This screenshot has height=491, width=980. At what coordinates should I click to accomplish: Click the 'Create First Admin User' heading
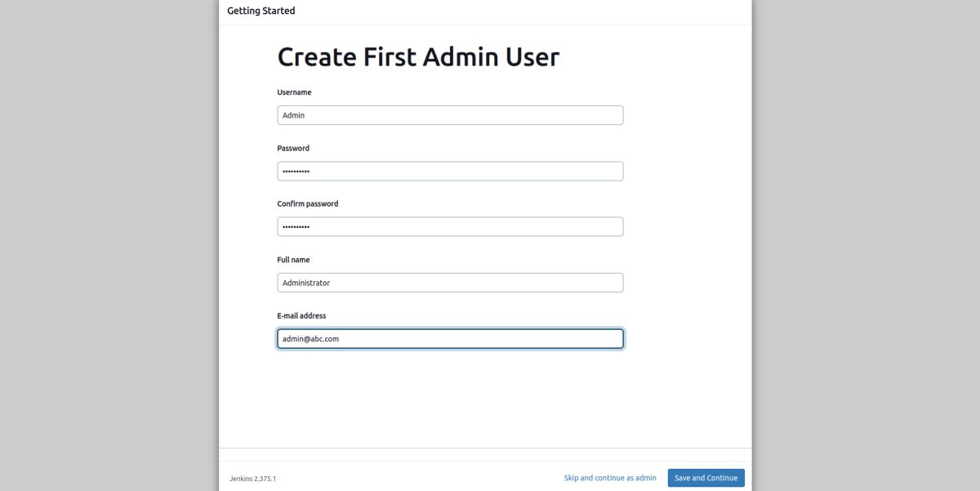click(x=418, y=57)
